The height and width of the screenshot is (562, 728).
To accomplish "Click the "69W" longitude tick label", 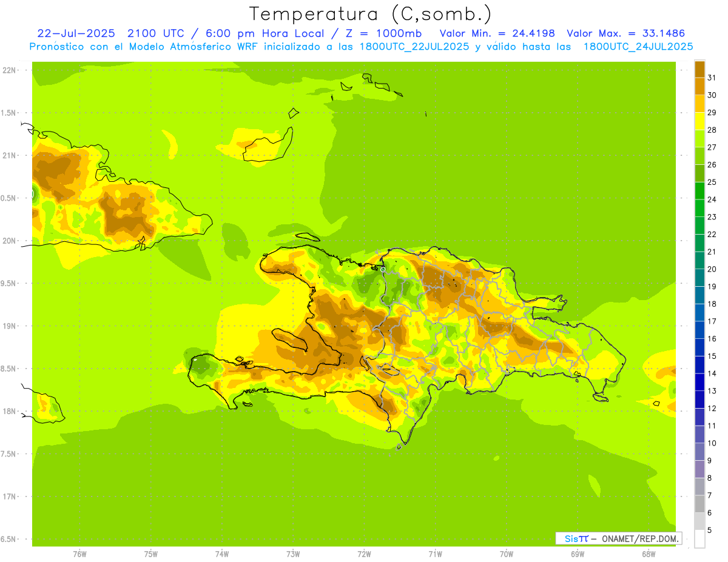I will coord(578,554).
